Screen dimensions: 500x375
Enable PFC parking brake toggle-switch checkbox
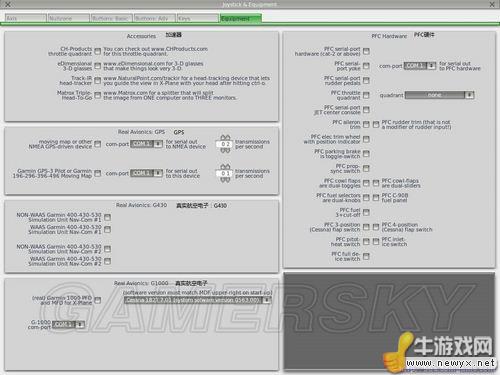[x=366, y=154]
